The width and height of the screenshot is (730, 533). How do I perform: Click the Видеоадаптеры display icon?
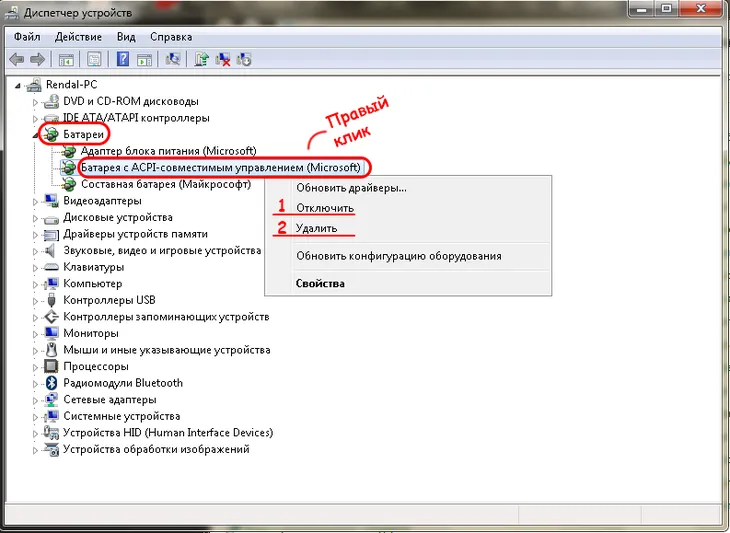pos(51,201)
